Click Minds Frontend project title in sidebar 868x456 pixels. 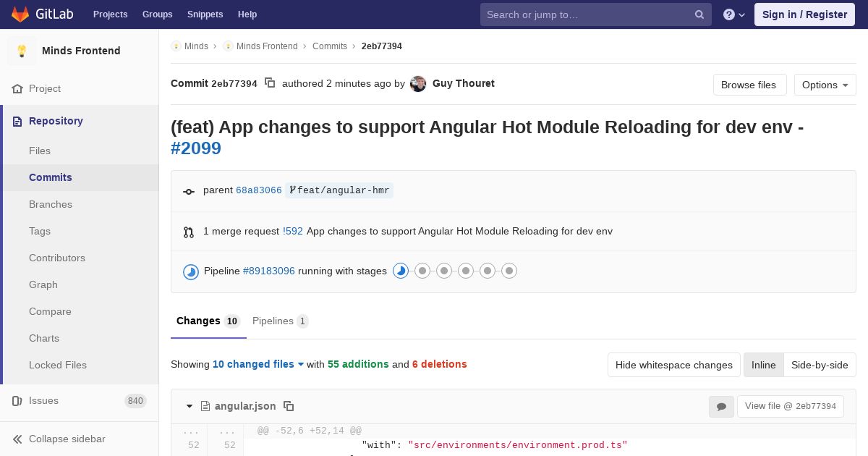81,51
